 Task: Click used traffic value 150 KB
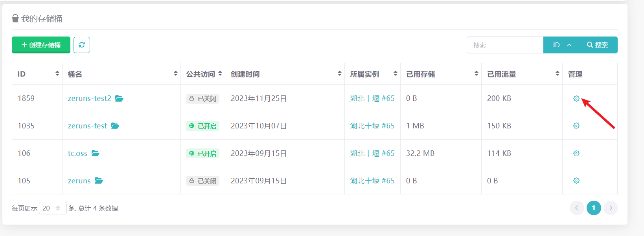[499, 126]
